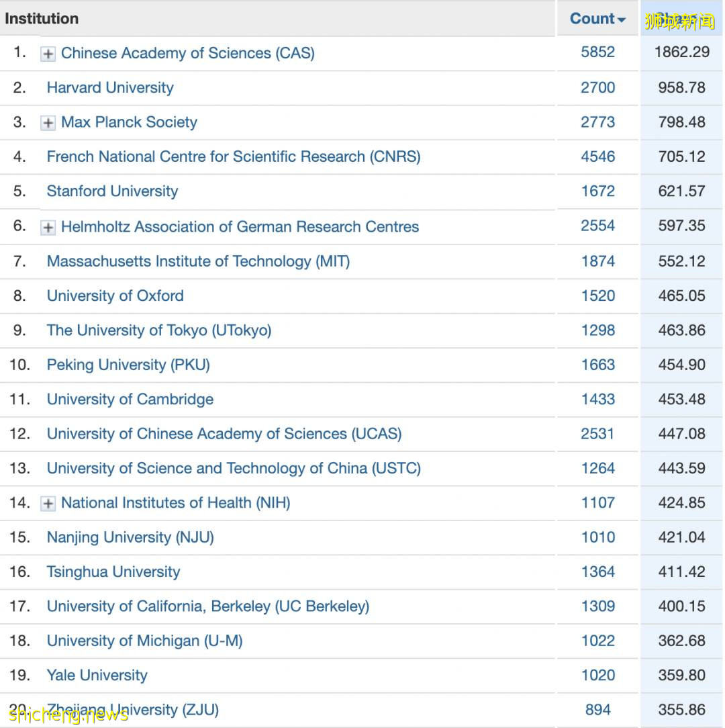Expand the Helmholtz Association entry
725x728 pixels.
[47, 227]
